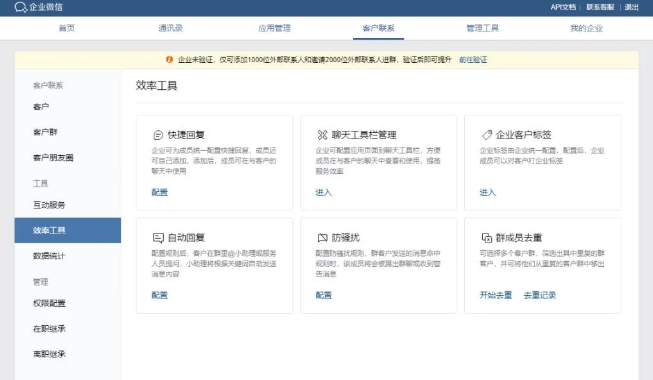Click the 快捷回复 chat bubble icon
Viewport: 653px width, 380px height.
(x=158, y=135)
